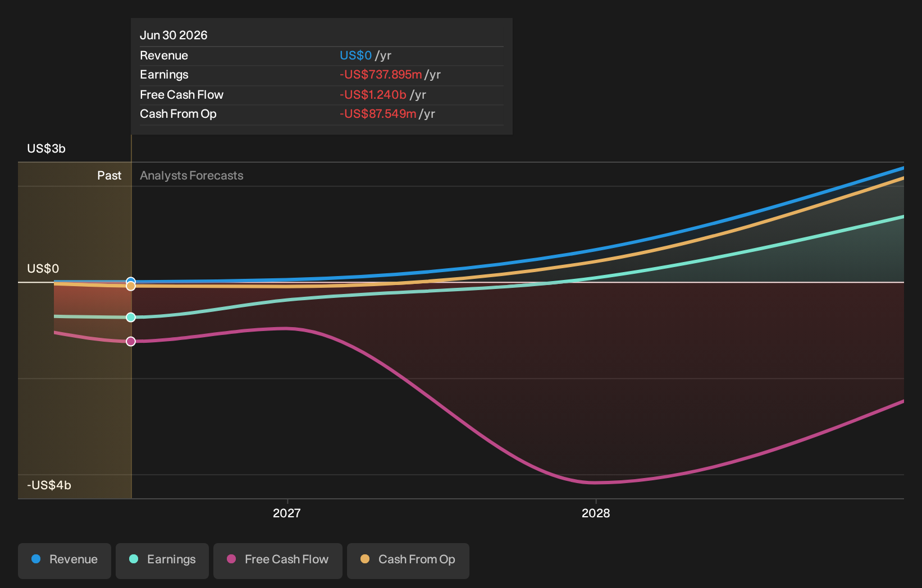Click the teal Earnings legend dot

(x=134, y=559)
